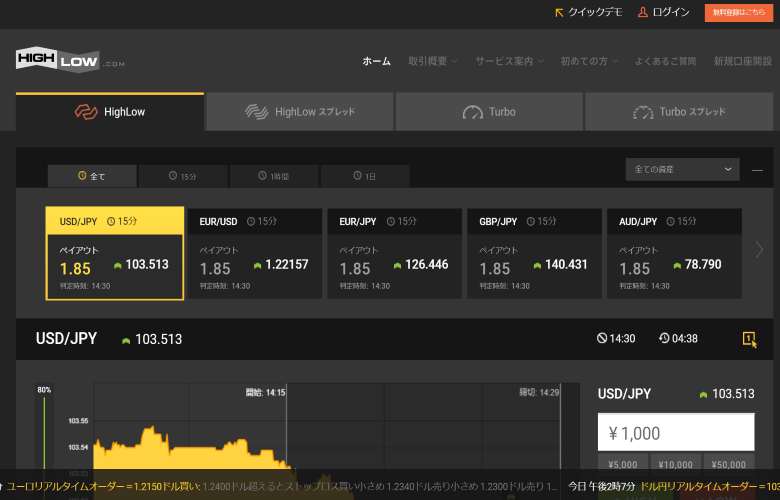The width and height of the screenshot is (780, 500).
Task: Select the EUR/USD 15分 card
Action: click(x=255, y=254)
